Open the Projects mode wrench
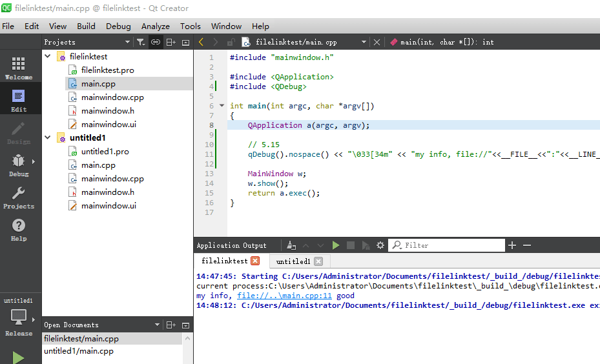 [x=18, y=197]
